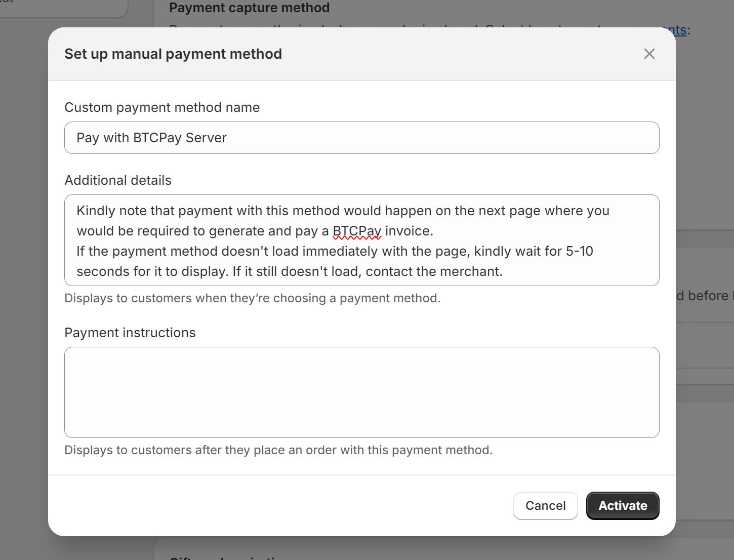Place cursor after 'contact the merchant.'
The width and height of the screenshot is (734, 560).
pos(503,271)
